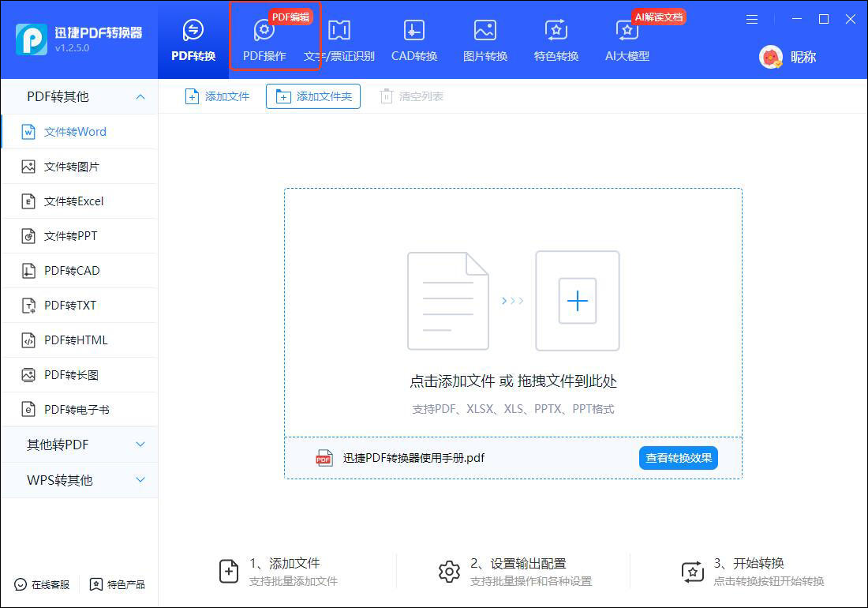Viewport: 868px width, 608px height.
Task: Click the user avatar icon beside 昵称
Action: [x=771, y=57]
